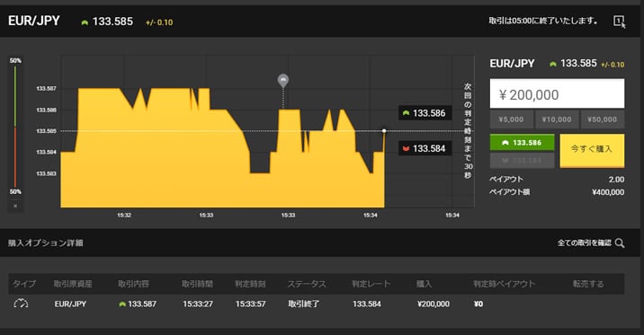Screen dimensions: 644x335
Task: Click the 15:33:27 trade time cell
Action: (x=198, y=304)
